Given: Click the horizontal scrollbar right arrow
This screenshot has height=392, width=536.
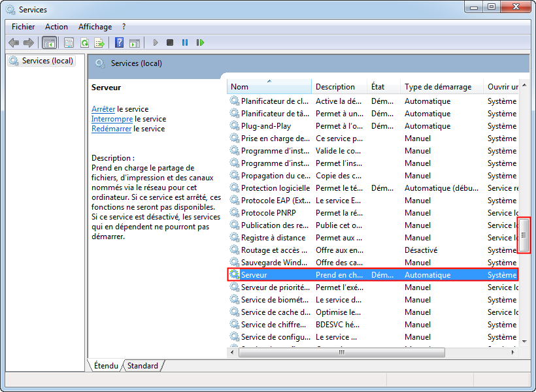Looking at the screenshot, I should pyautogui.click(x=513, y=352).
